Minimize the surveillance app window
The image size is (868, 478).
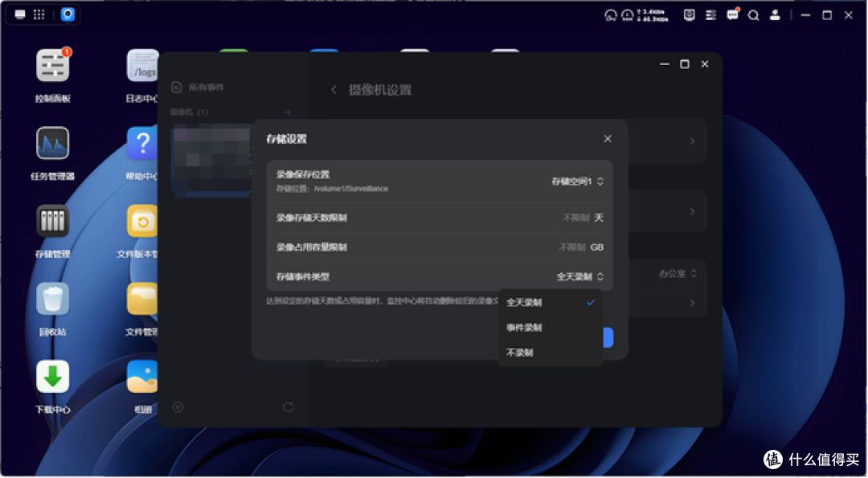(x=665, y=64)
